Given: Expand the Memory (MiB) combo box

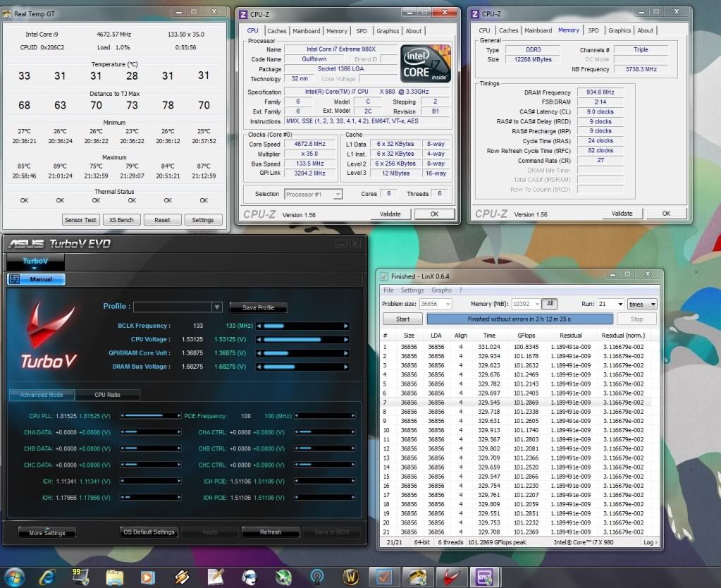Looking at the screenshot, I should (537, 304).
